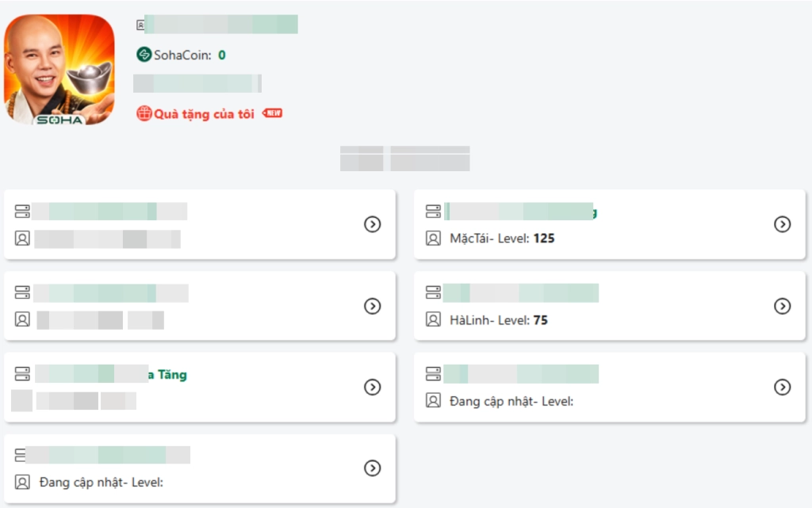Click the SOHA game avatar thumbnail
This screenshot has height=508, width=812.
coord(59,70)
